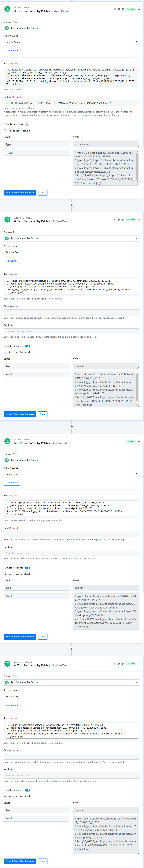The image size is (144, 868).
Task: Toggle Response Received section in step 6
Action: click(5, 797)
